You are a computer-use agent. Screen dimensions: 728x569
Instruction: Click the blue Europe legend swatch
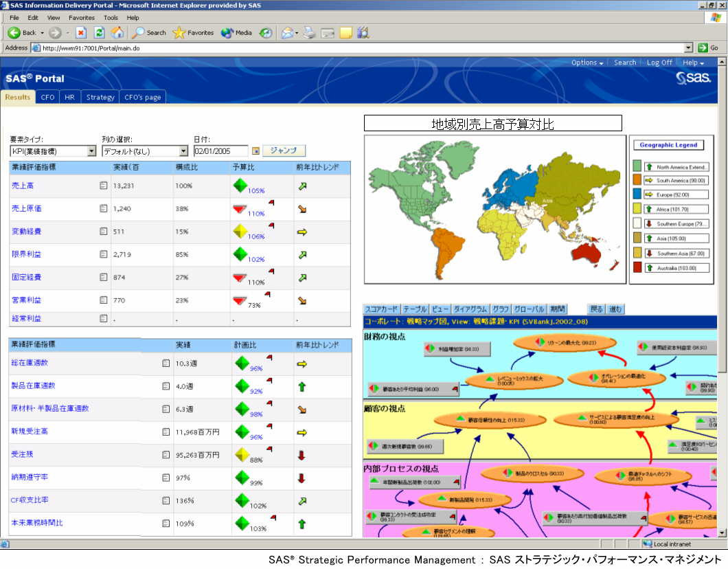click(x=637, y=194)
